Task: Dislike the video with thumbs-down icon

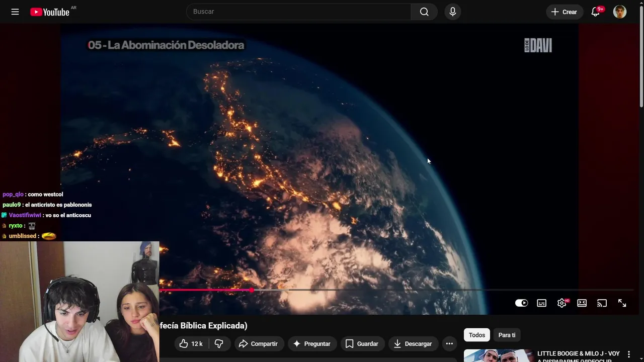Action: coord(219,344)
